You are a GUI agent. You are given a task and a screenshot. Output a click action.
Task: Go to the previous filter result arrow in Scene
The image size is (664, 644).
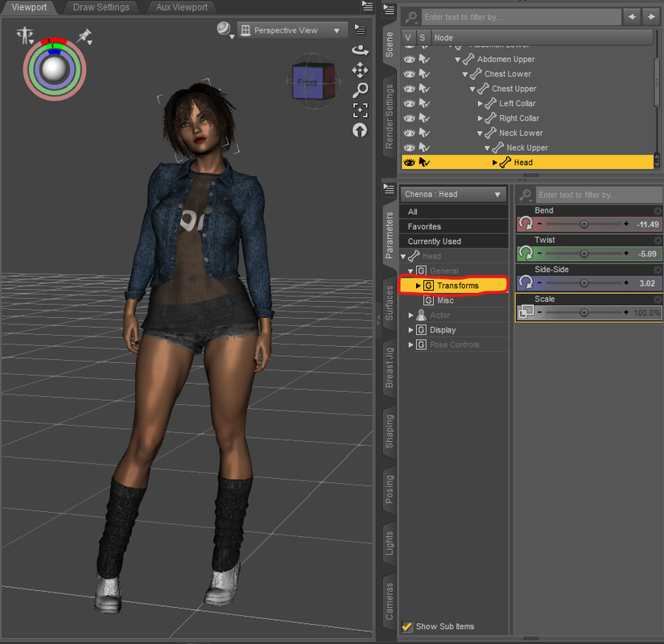pyautogui.click(x=633, y=17)
